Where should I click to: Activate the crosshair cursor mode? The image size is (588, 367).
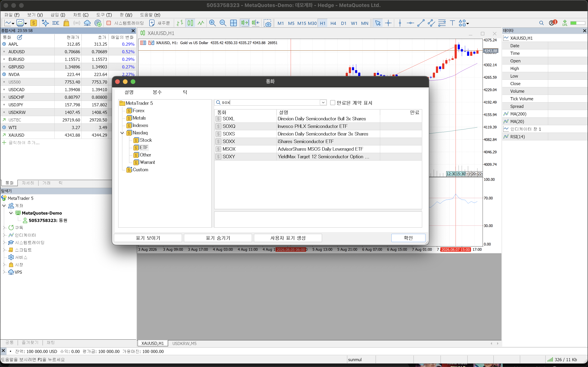point(388,23)
